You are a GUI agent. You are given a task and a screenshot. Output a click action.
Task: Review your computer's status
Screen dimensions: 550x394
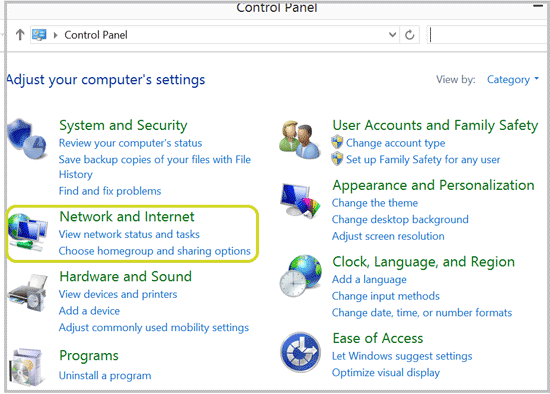(130, 143)
